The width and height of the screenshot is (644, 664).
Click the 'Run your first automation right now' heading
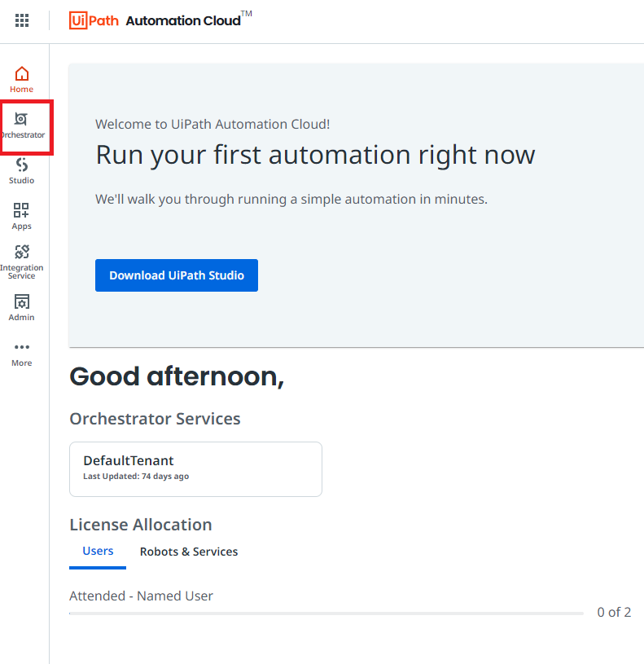pyautogui.click(x=315, y=155)
